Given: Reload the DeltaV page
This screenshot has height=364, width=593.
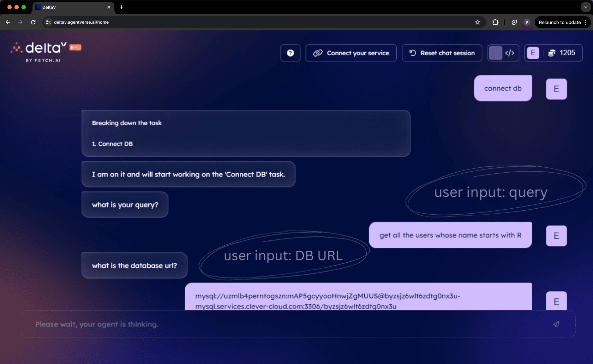Looking at the screenshot, I should coord(33,22).
